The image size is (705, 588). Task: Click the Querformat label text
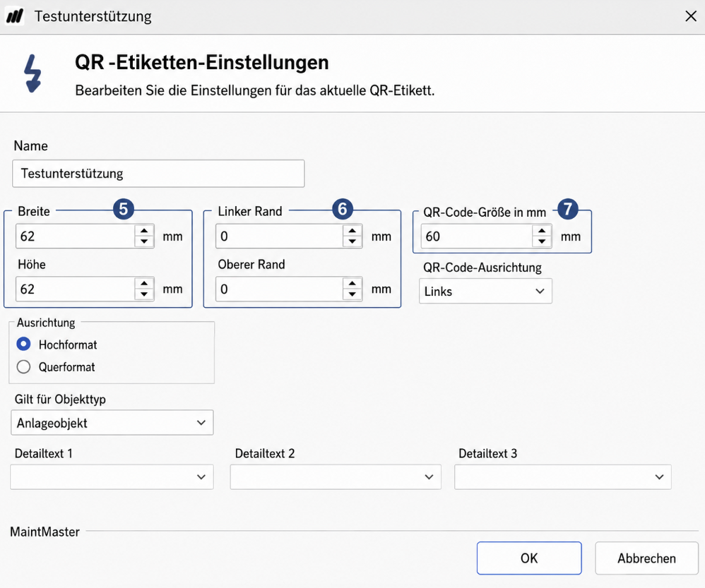pos(66,367)
